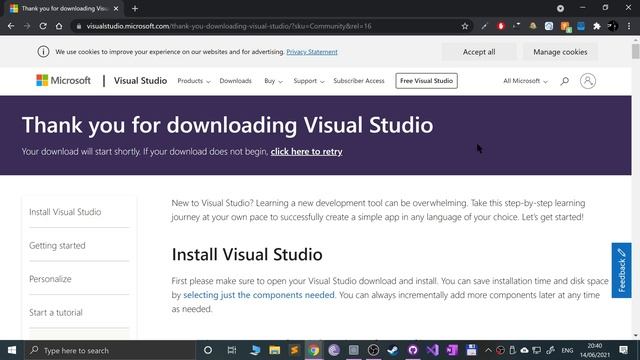The width and height of the screenshot is (640, 360).
Task: Open the browser home page icon
Action: click(x=59, y=26)
